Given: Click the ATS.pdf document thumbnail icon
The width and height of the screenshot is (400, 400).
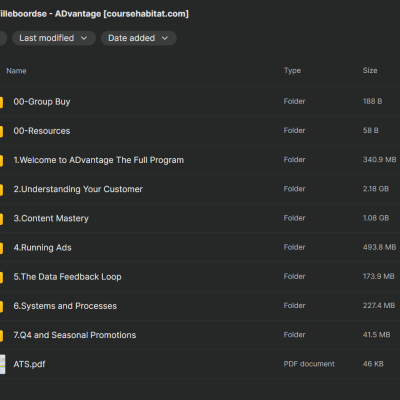Looking at the screenshot, I should pos(2,364).
